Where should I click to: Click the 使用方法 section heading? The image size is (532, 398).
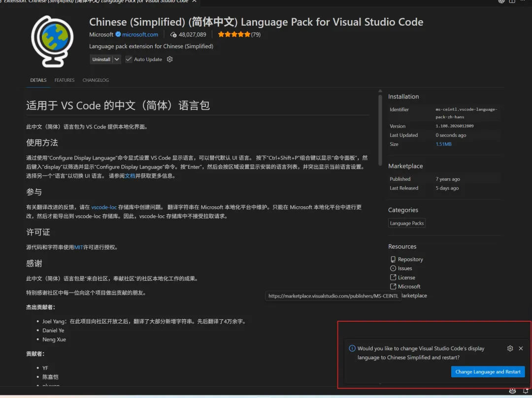click(x=42, y=143)
